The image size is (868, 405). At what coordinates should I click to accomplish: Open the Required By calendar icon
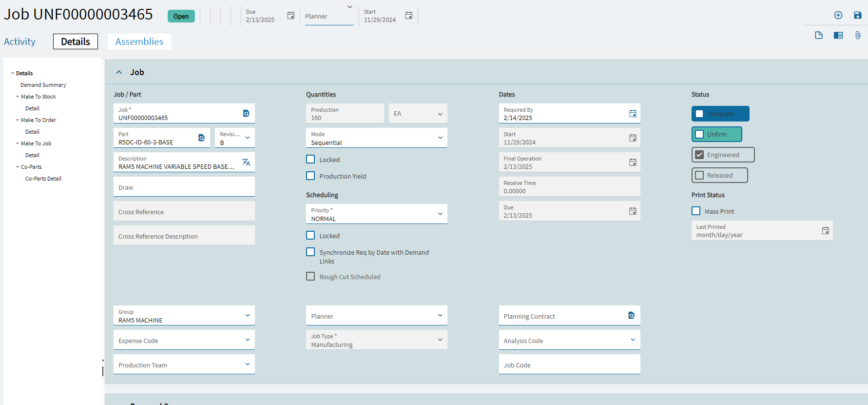click(633, 113)
